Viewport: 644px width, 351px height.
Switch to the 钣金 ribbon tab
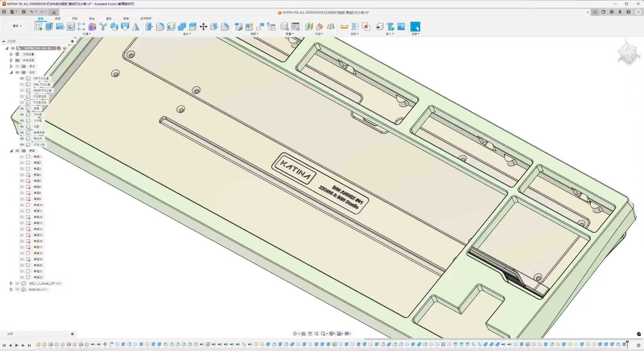[92, 19]
